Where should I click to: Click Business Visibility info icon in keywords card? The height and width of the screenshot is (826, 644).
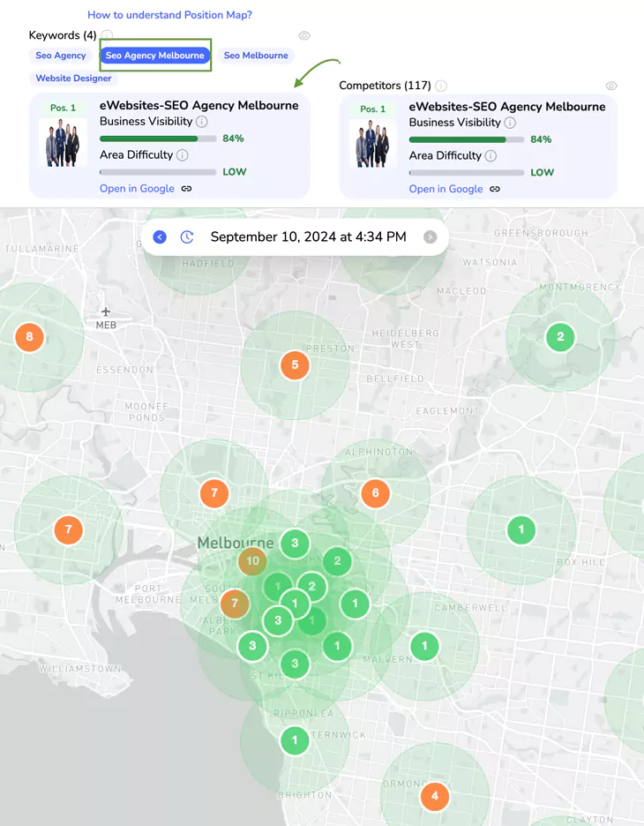click(x=202, y=122)
